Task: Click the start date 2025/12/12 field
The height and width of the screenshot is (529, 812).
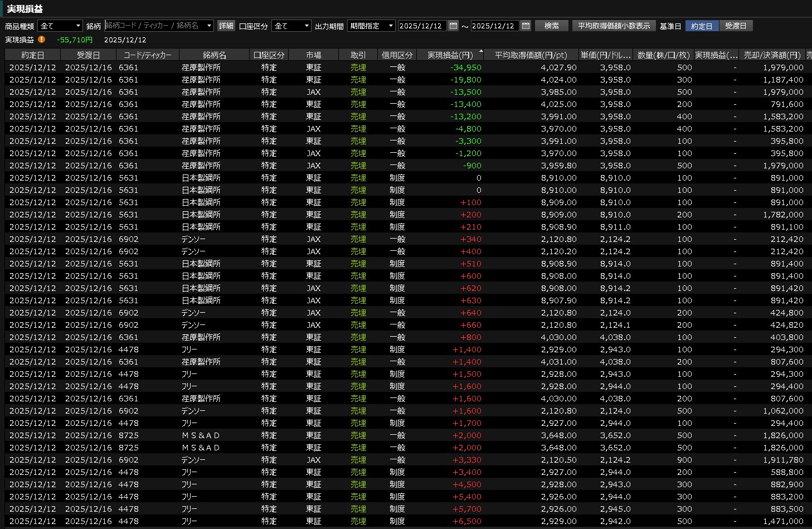Action: (421, 26)
